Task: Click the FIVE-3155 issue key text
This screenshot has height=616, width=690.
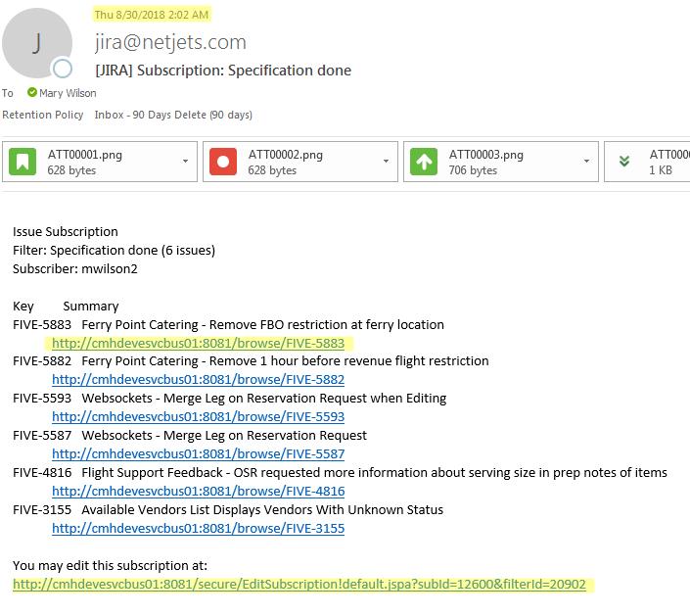Action: (x=42, y=509)
